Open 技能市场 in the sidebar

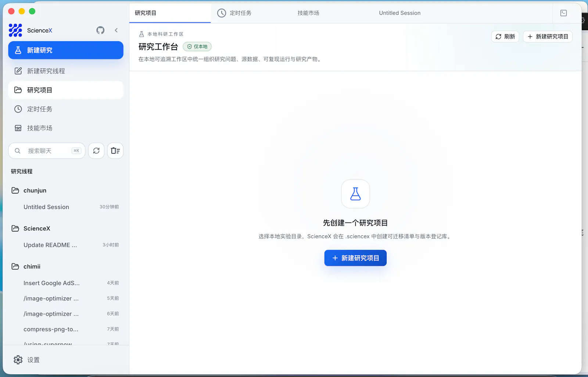pos(66,128)
